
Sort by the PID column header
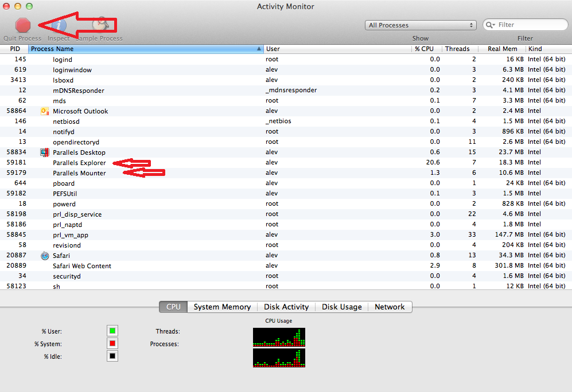14,49
